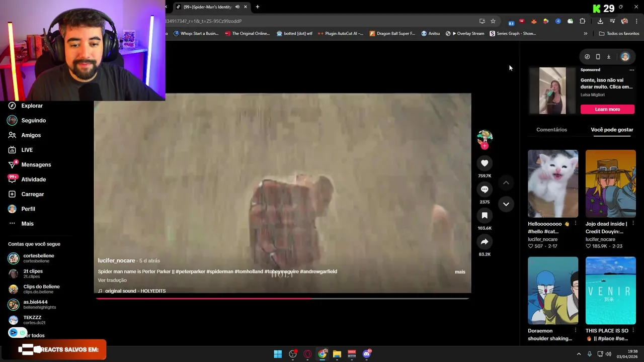The image size is (644, 362).
Task: Open Perfil in the sidebar
Action: point(28,209)
